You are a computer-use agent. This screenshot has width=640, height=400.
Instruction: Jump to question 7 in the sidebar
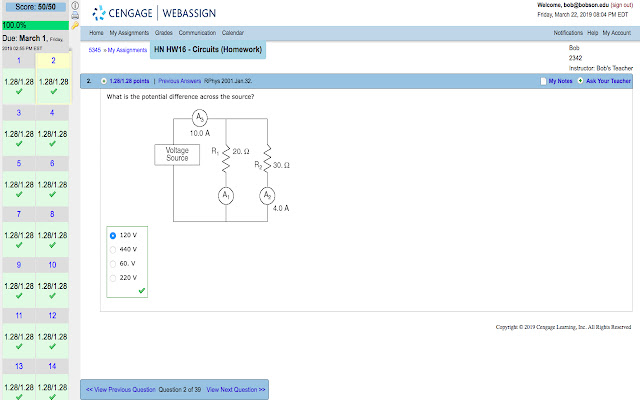(x=19, y=214)
